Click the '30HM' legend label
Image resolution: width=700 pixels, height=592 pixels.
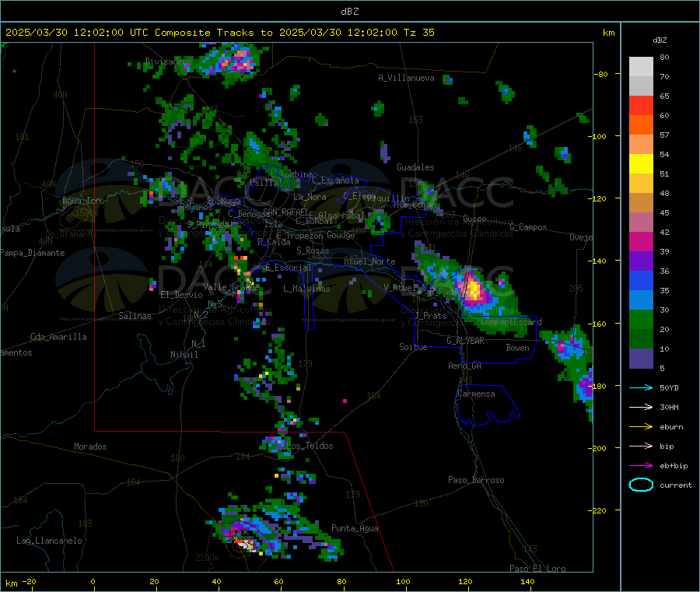(669, 407)
